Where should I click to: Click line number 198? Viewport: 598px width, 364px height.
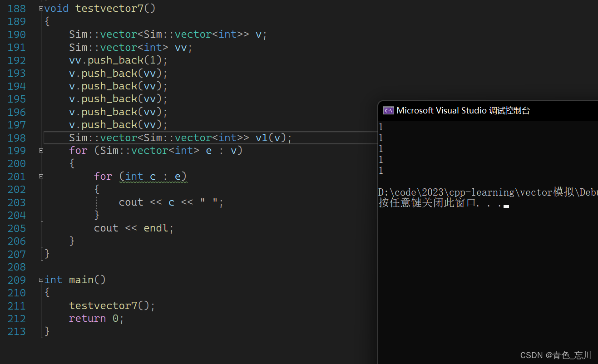click(x=17, y=138)
